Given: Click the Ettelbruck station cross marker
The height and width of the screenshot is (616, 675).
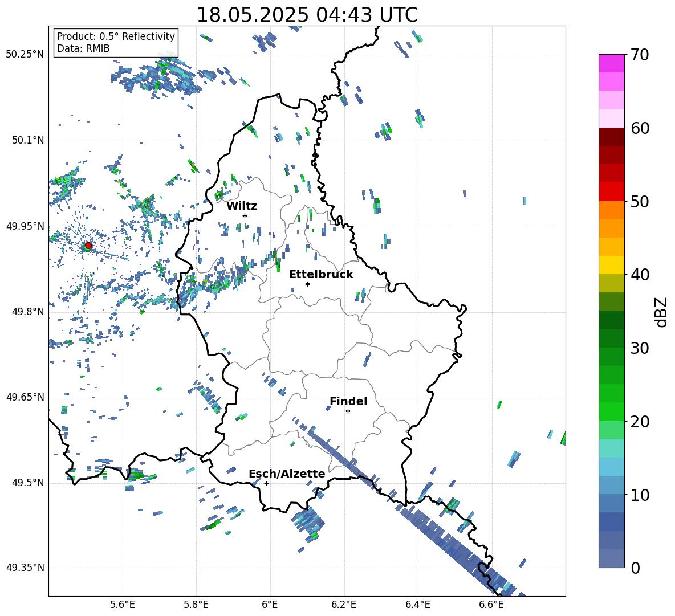Looking at the screenshot, I should 307,284.
